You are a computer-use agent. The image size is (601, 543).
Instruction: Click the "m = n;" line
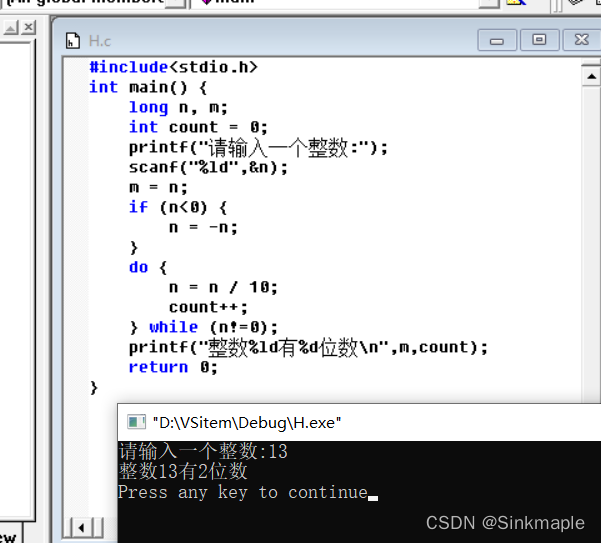(158, 188)
